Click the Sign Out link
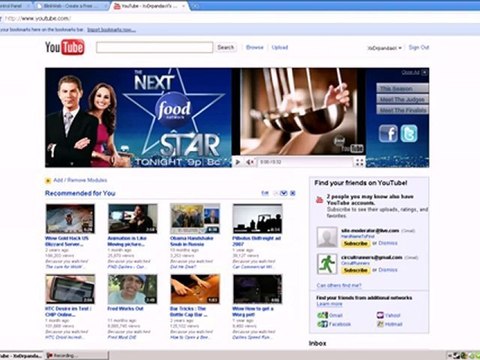 [x=419, y=47]
